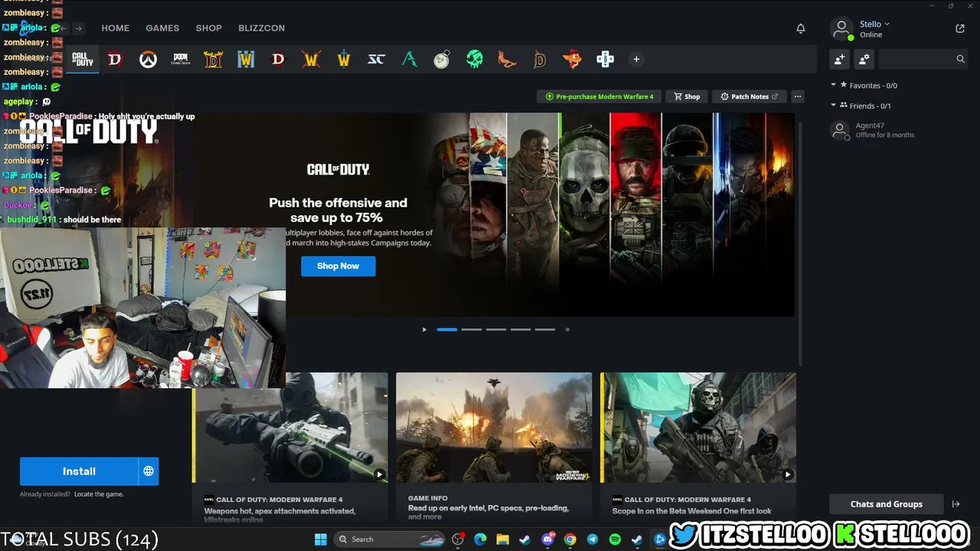
Task: Open the Game Info news thumbnail
Action: coord(494,428)
